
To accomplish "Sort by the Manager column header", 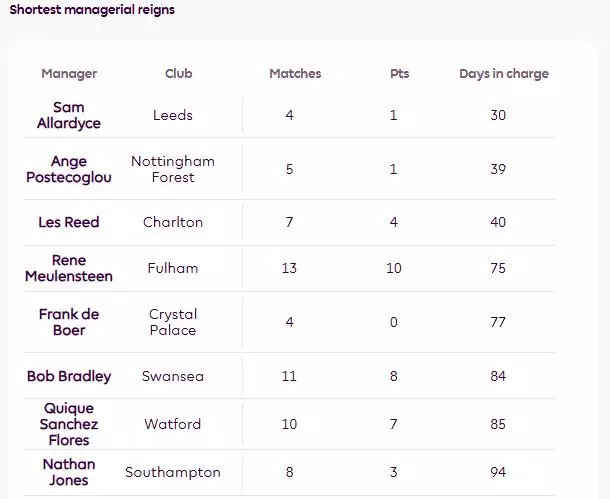I will (69, 74).
